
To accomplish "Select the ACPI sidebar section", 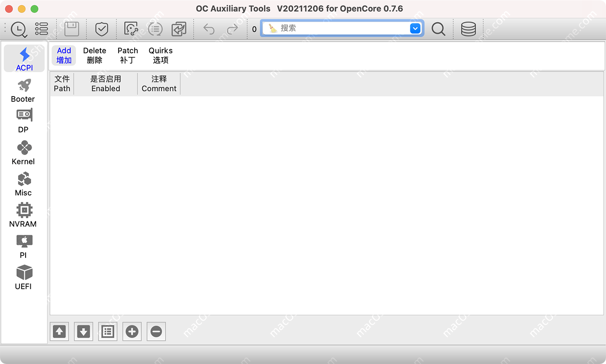I will point(24,59).
